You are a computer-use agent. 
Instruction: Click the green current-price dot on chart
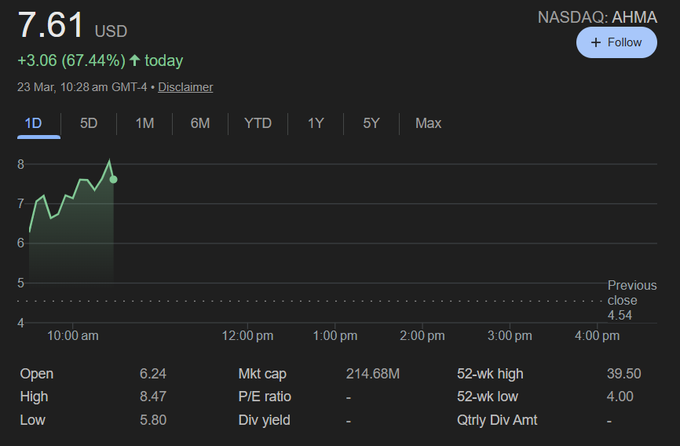tap(114, 179)
